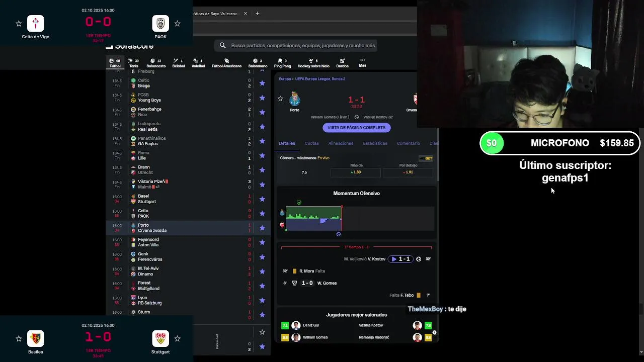644x362 pixels.
Task: Toggle favorite star for Genk vs Ferencváros
Action: tap(262, 257)
